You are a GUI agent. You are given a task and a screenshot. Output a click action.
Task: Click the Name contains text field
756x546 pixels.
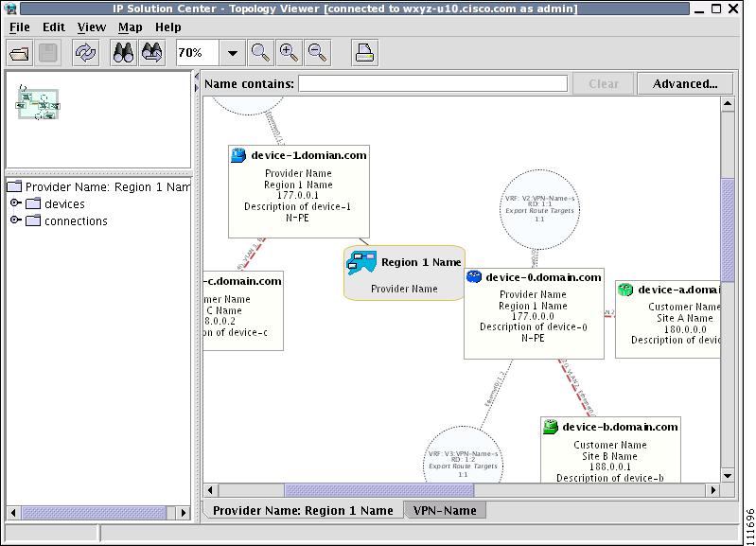(433, 84)
